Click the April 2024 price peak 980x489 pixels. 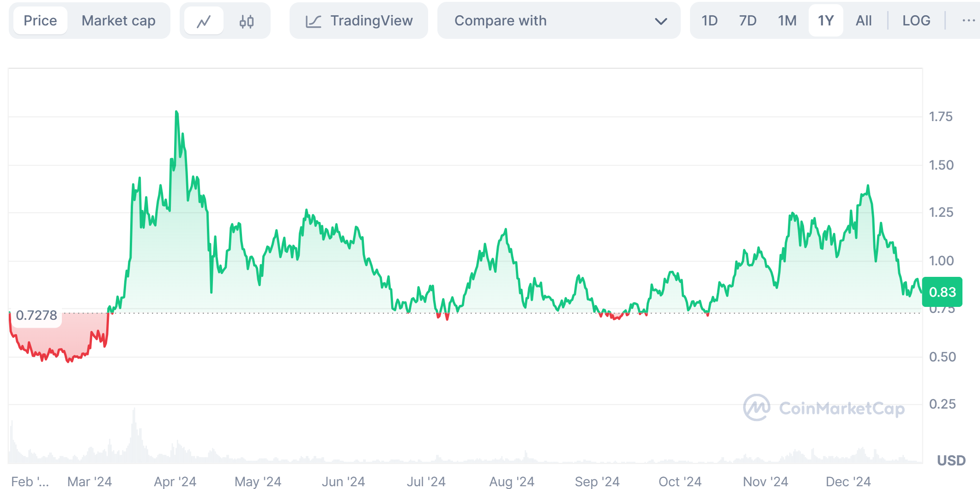[176, 112]
